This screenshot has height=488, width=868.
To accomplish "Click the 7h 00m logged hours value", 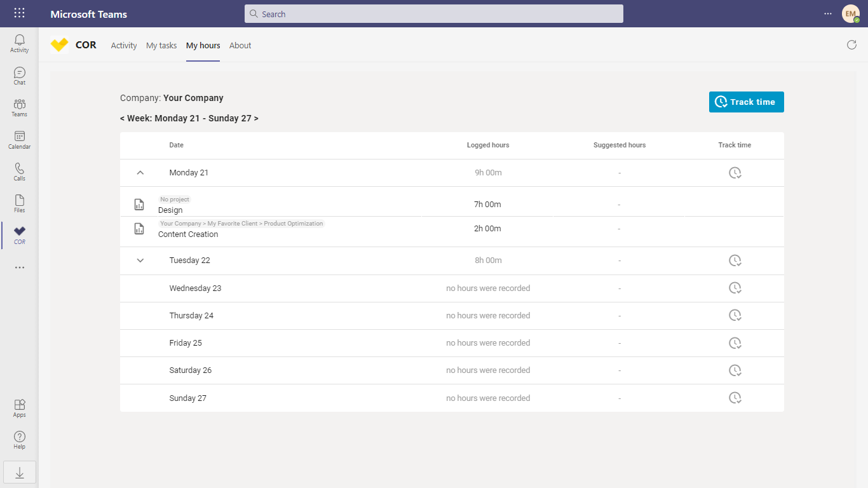I will [488, 205].
